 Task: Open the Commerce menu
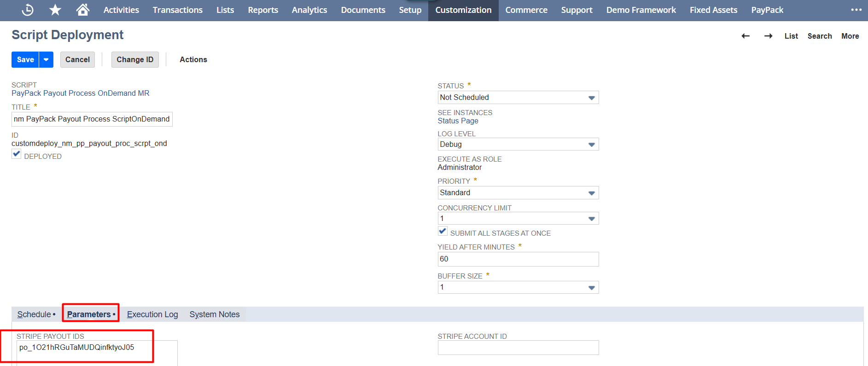coord(526,10)
